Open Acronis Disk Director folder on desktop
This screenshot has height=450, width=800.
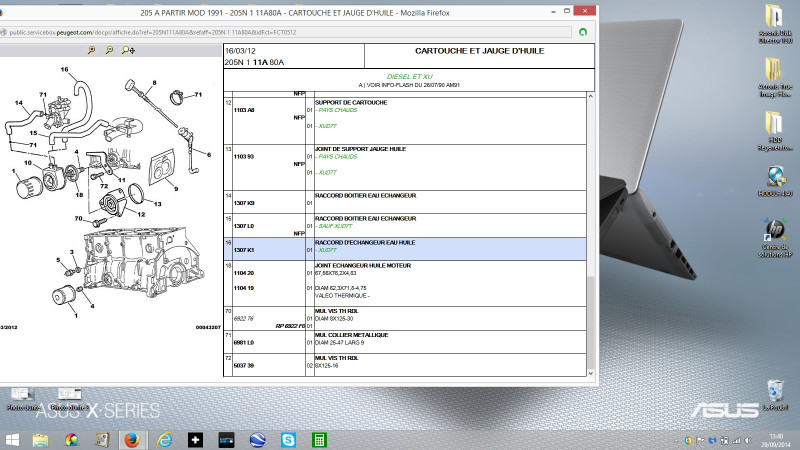point(775,23)
